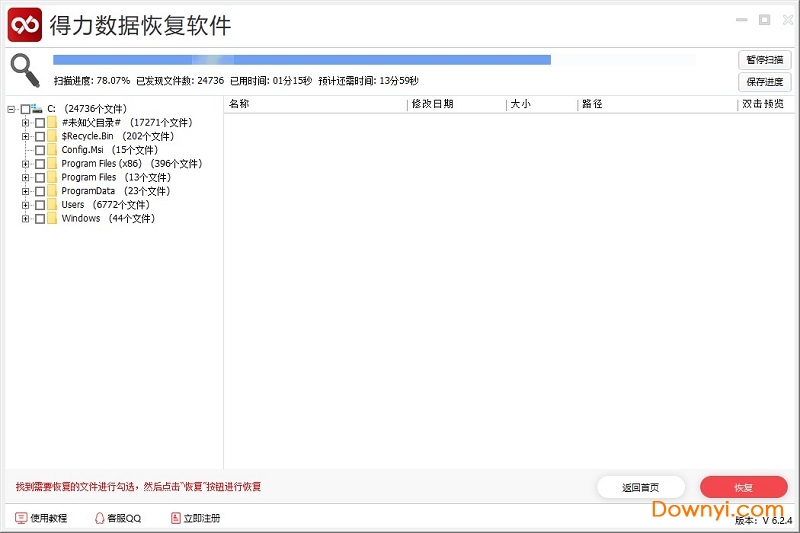Image resolution: width=800 pixels, height=533 pixels.
Task: Enable the Config.Msi folder checkbox
Action: point(40,150)
